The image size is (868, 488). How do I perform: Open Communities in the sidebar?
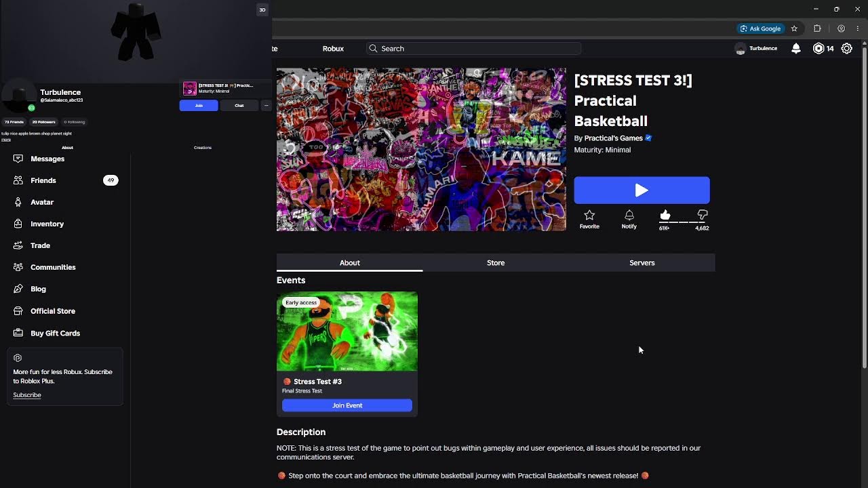pos(45,267)
